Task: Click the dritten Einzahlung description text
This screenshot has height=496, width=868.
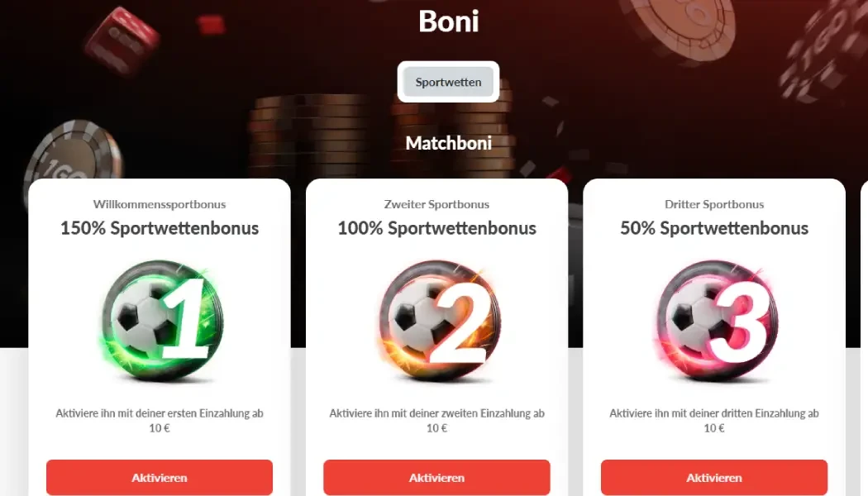Action: click(714, 420)
